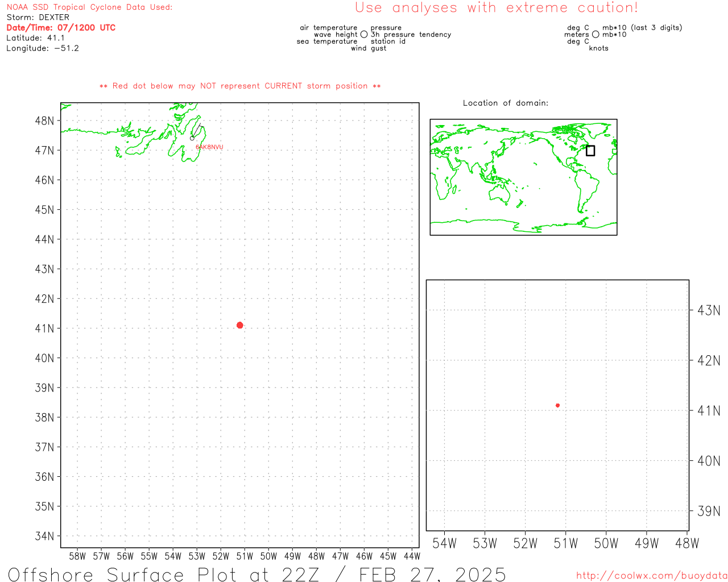Click the 'Longitude: -51.2' value
Screen dimensions: 728x582
pyautogui.click(x=43, y=48)
